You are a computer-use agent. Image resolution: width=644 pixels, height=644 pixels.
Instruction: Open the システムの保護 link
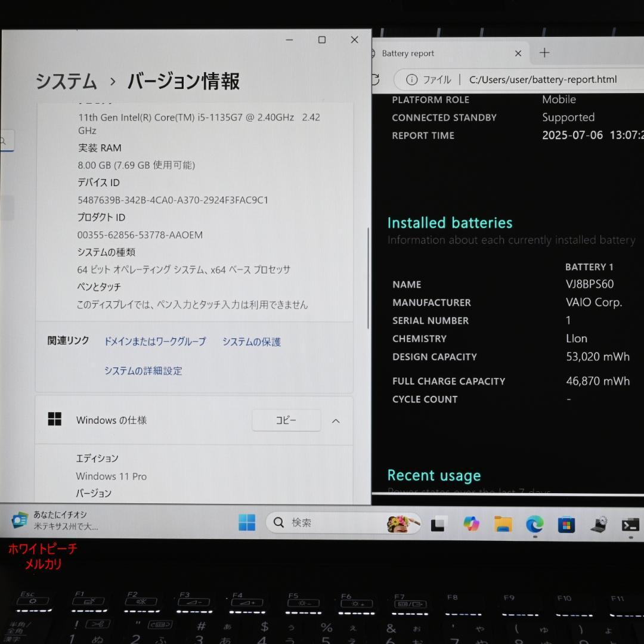[250, 341]
